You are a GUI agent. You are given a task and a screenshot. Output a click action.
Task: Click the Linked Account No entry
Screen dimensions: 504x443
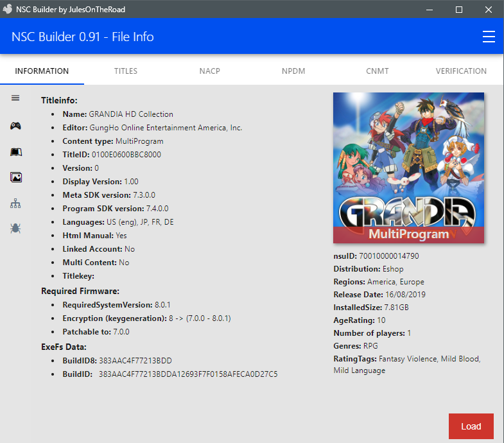(98, 249)
